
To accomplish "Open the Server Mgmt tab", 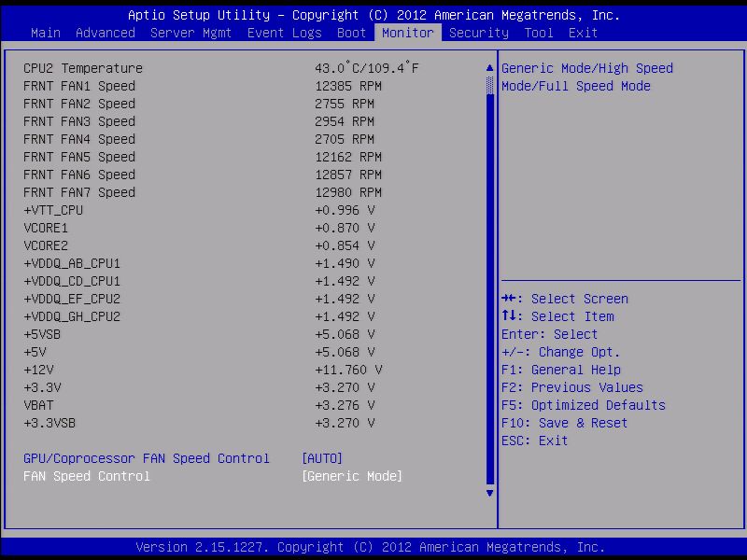I will point(190,33).
